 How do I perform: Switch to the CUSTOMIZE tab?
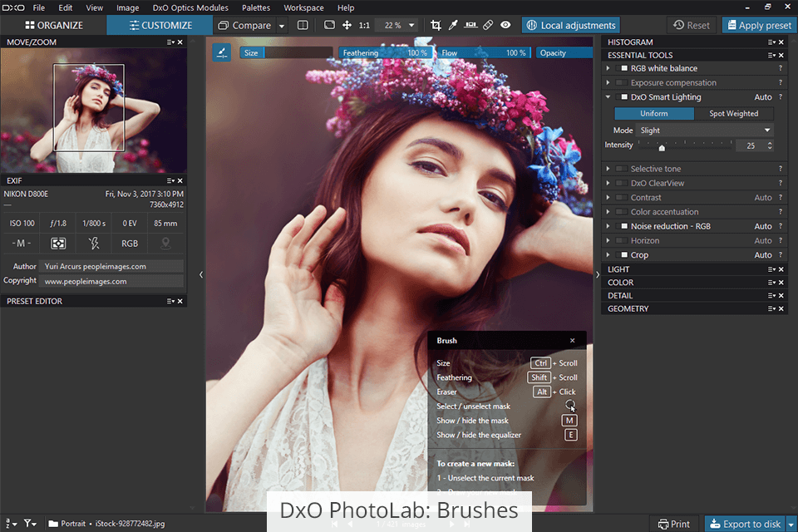160,25
